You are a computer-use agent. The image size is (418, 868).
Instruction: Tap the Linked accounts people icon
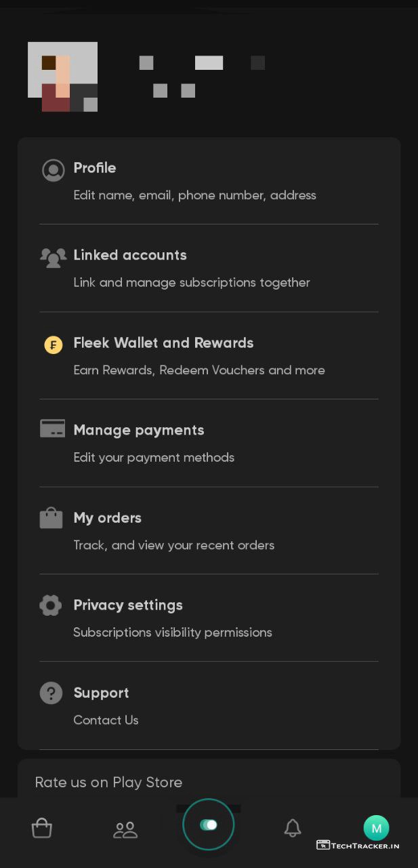click(53, 257)
